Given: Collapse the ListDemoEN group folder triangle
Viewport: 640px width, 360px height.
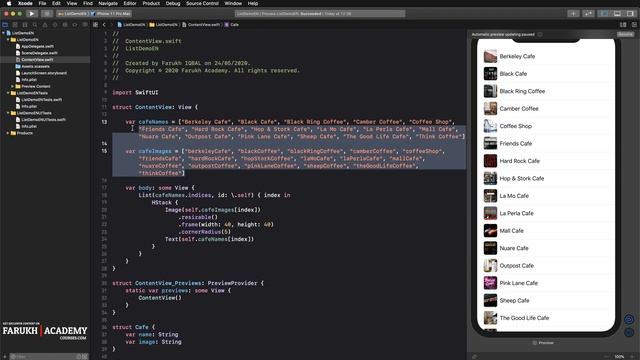Looking at the screenshot, I should point(8,40).
